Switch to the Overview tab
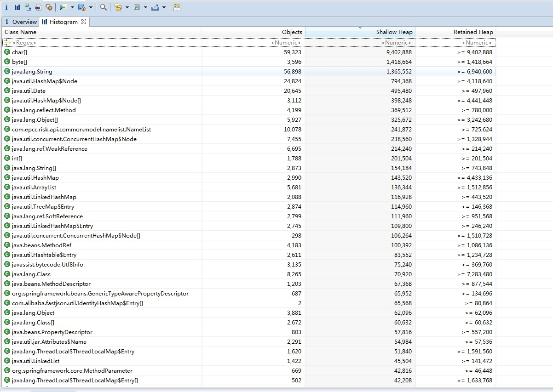 click(20, 22)
